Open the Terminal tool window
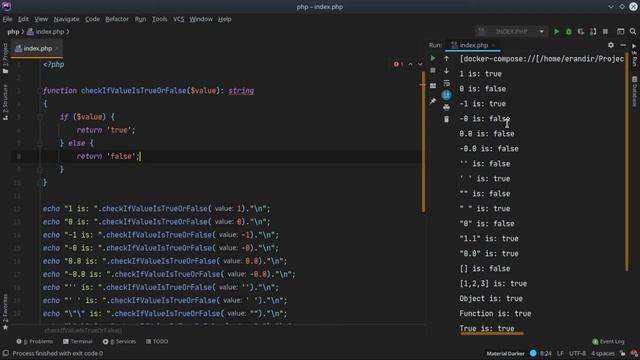This screenshot has width=640, height=360. [x=78, y=341]
